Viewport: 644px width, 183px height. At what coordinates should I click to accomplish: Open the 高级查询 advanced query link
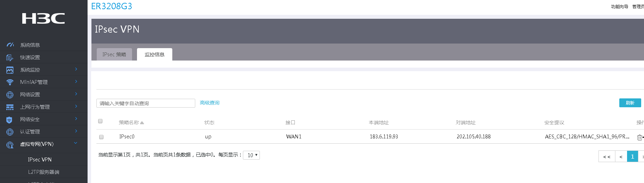(x=210, y=103)
